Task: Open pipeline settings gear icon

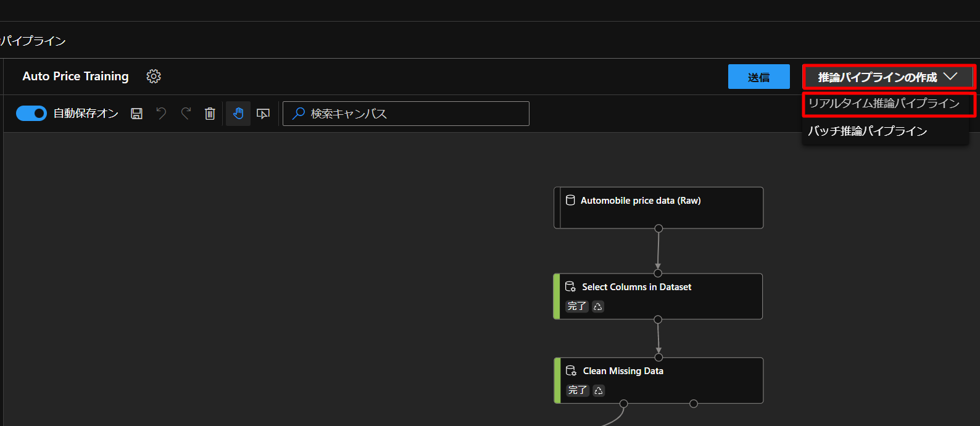Action: 153,76
